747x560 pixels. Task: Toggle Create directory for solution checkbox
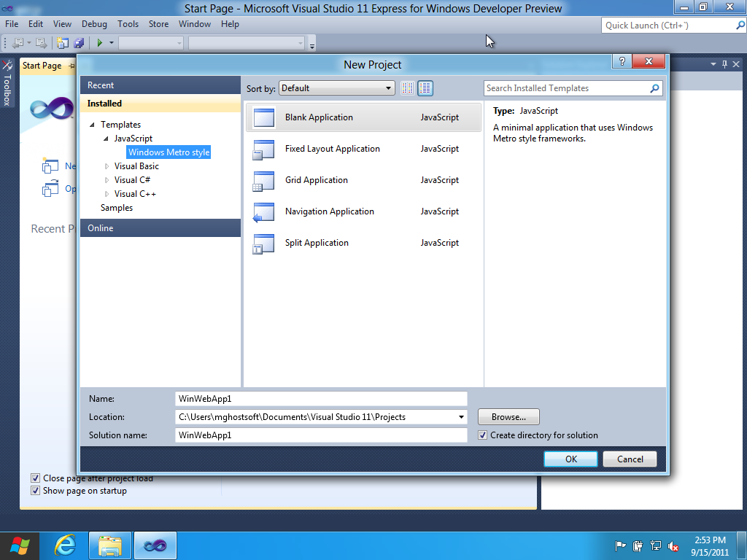[483, 435]
